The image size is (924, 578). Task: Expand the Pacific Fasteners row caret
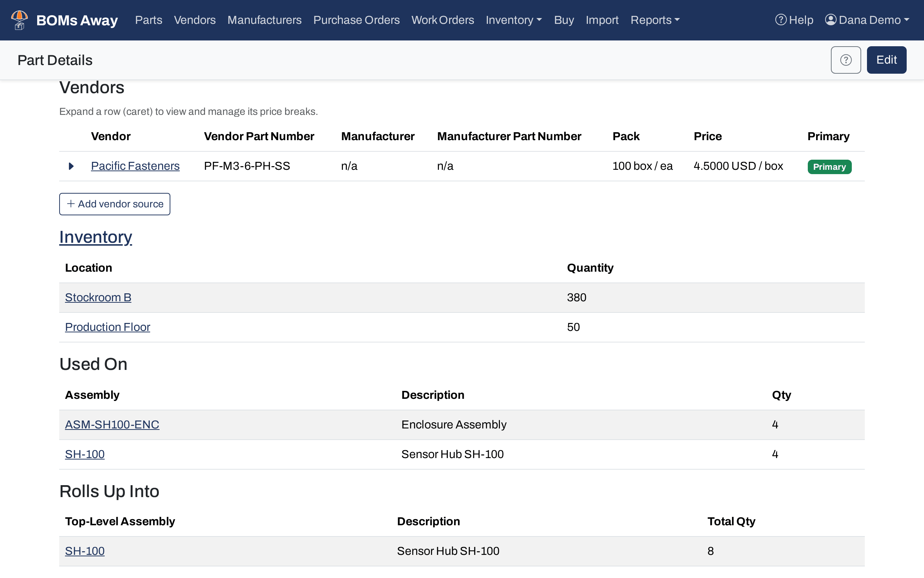(71, 166)
